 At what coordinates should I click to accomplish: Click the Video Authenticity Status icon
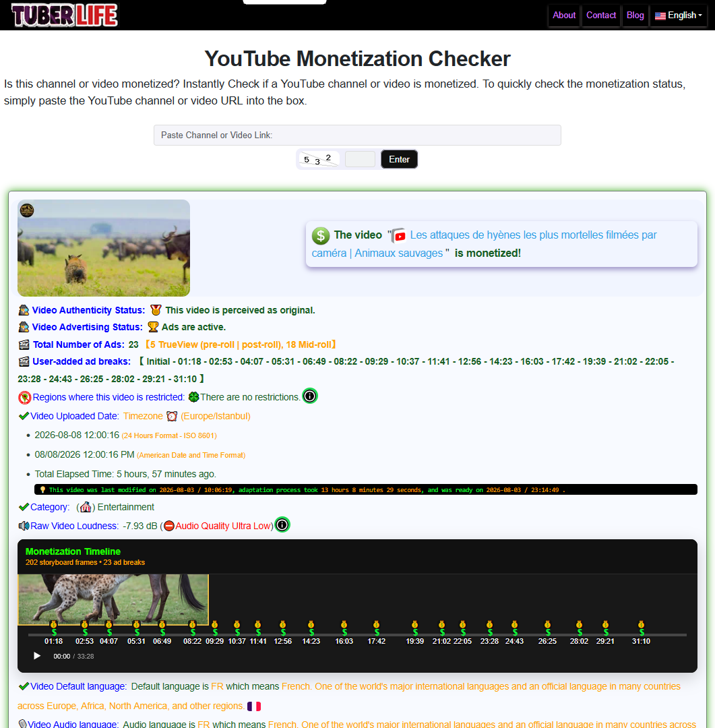point(24,310)
